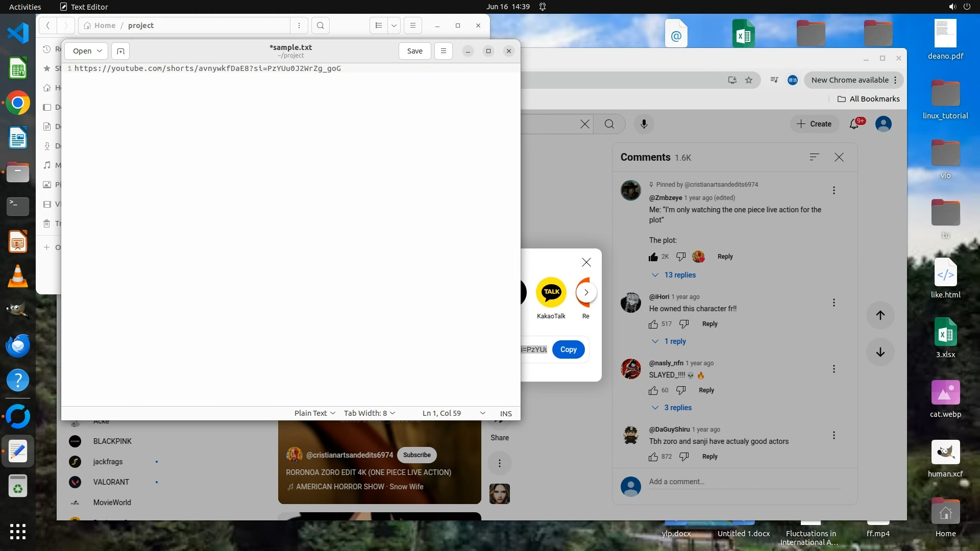Toggle INS insert mode indicator
980x551 pixels.
[505, 413]
